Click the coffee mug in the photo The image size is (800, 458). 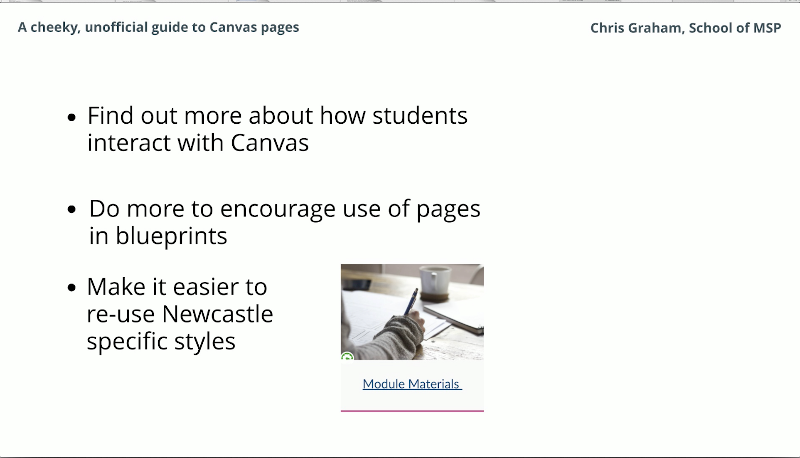(x=435, y=281)
